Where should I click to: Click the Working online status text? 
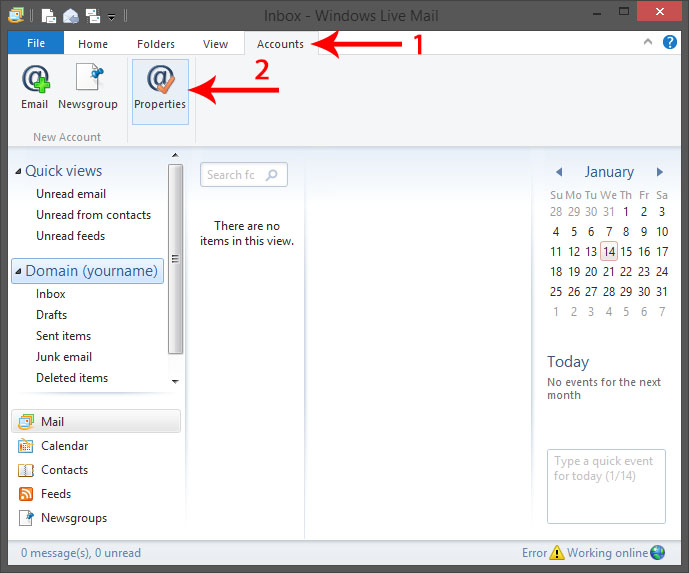click(x=607, y=553)
